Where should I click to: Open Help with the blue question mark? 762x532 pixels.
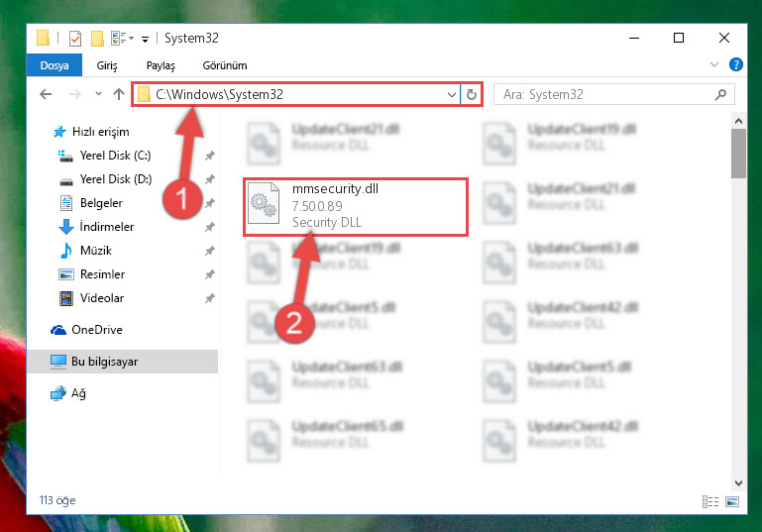(x=736, y=64)
